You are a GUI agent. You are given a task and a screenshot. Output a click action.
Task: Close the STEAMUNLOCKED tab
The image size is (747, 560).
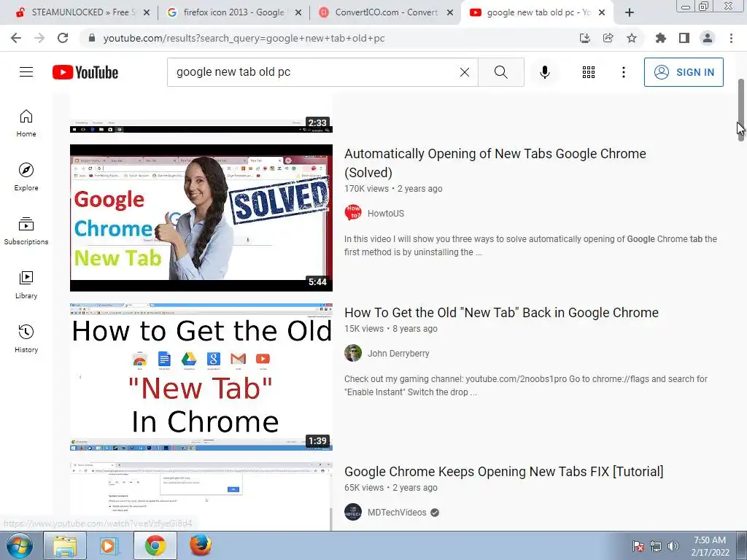click(x=147, y=13)
